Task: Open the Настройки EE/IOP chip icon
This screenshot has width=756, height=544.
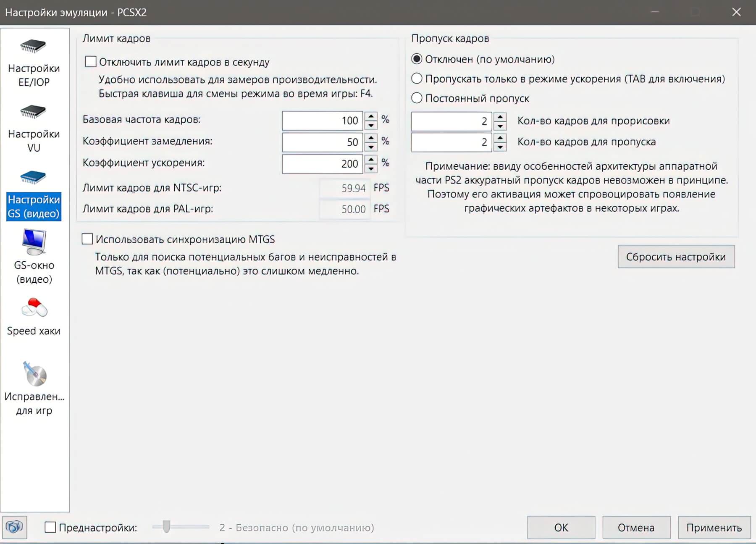Action: click(33, 46)
